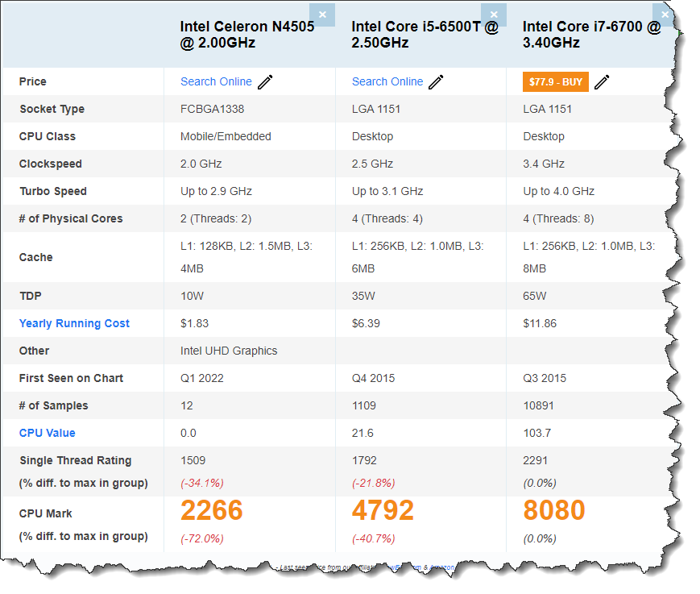Viewport: 700px width, 594px height.
Task: Select the Intel Core i5-6500T @ 2.50GHz heading
Action: (425, 35)
